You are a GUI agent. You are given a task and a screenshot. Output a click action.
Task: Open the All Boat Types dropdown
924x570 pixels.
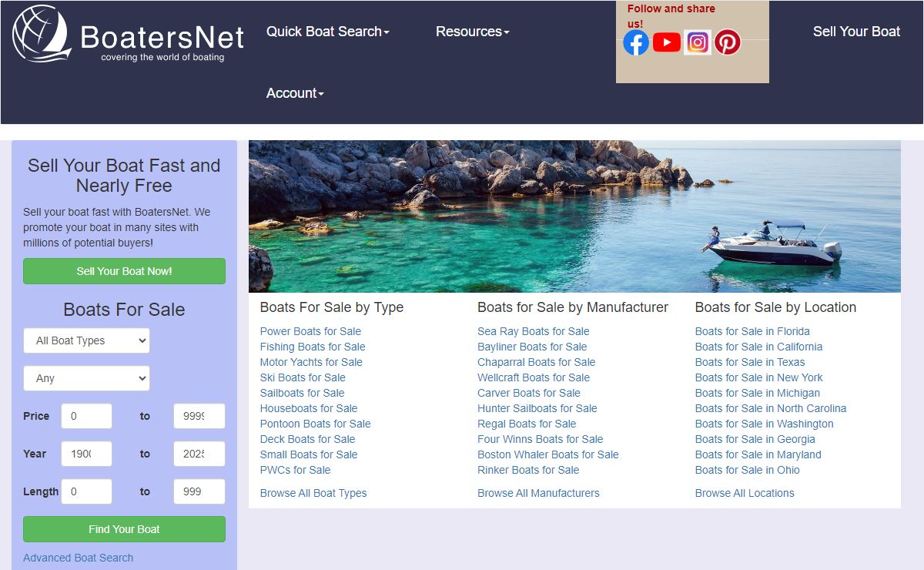(x=86, y=340)
